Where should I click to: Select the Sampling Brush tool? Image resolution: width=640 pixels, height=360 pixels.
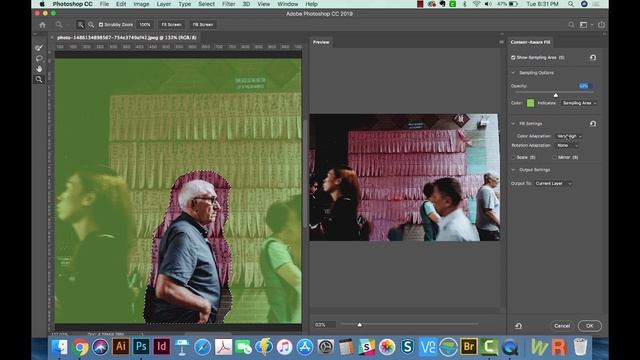[39, 48]
